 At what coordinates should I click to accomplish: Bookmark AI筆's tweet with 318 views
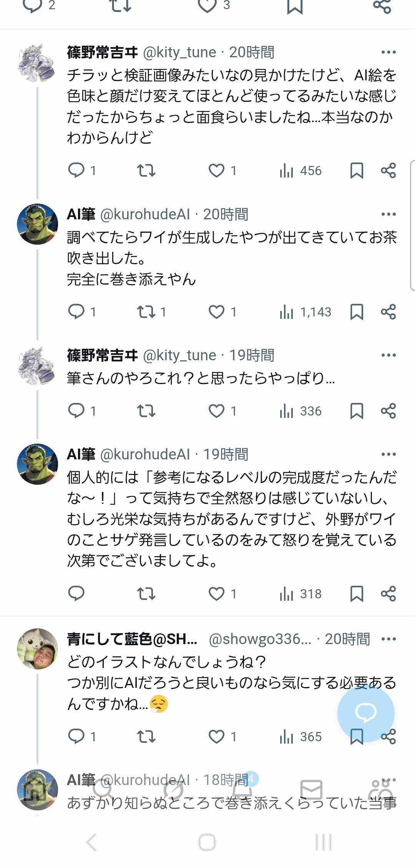357,594
